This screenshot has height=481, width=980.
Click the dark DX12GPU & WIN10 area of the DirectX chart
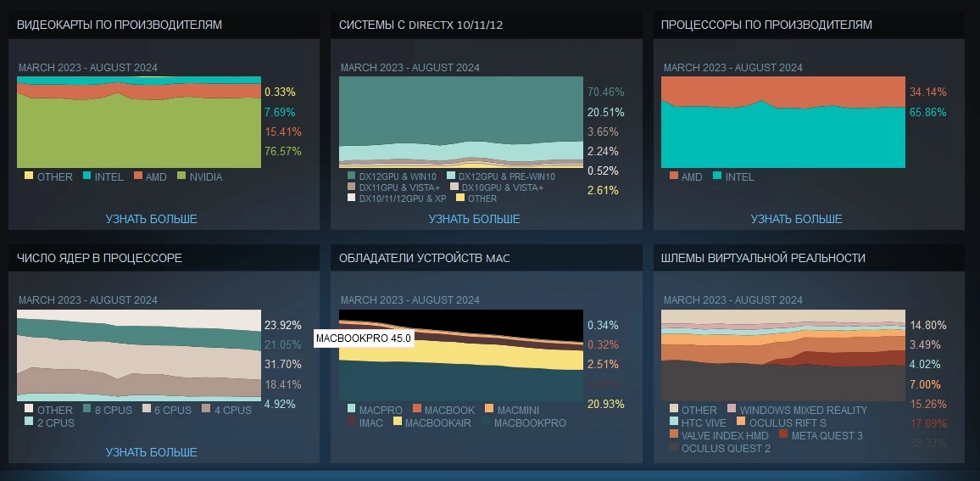click(460, 108)
